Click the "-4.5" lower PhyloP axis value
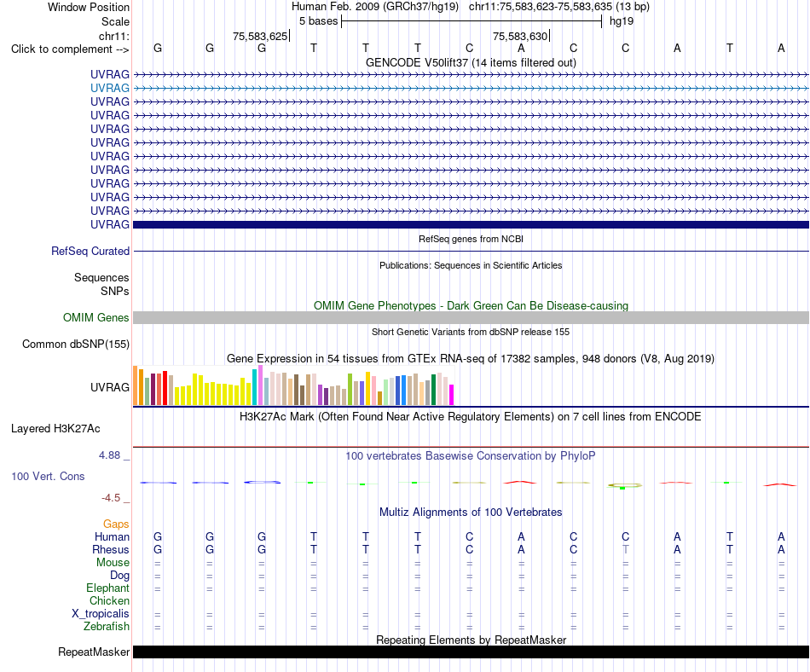The height and width of the screenshot is (672, 810). point(111,498)
